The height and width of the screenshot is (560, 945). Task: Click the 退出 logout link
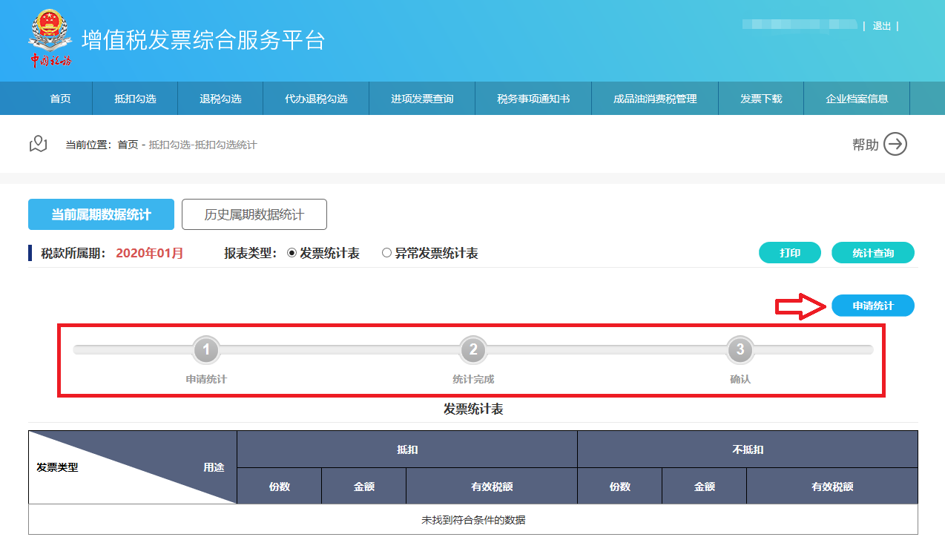pos(881,26)
